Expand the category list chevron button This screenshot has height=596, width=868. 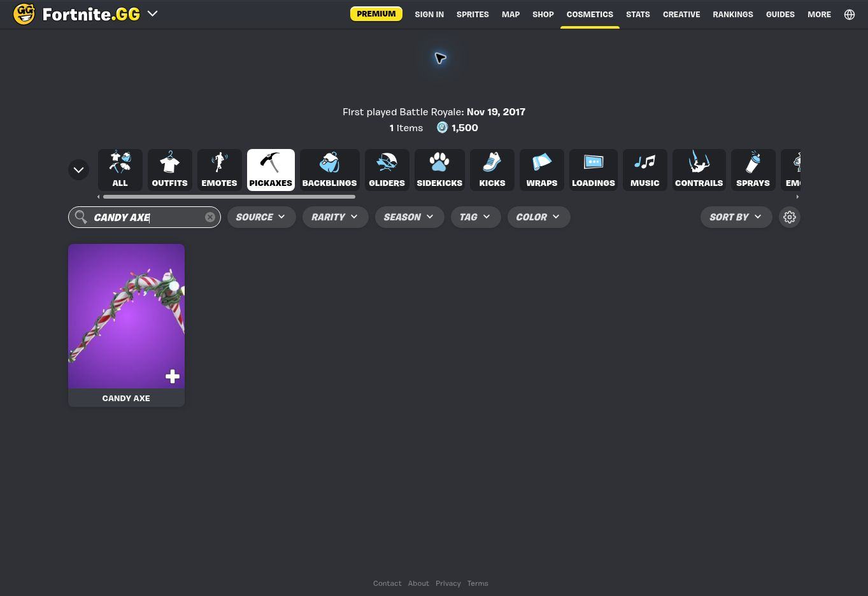coord(78,170)
